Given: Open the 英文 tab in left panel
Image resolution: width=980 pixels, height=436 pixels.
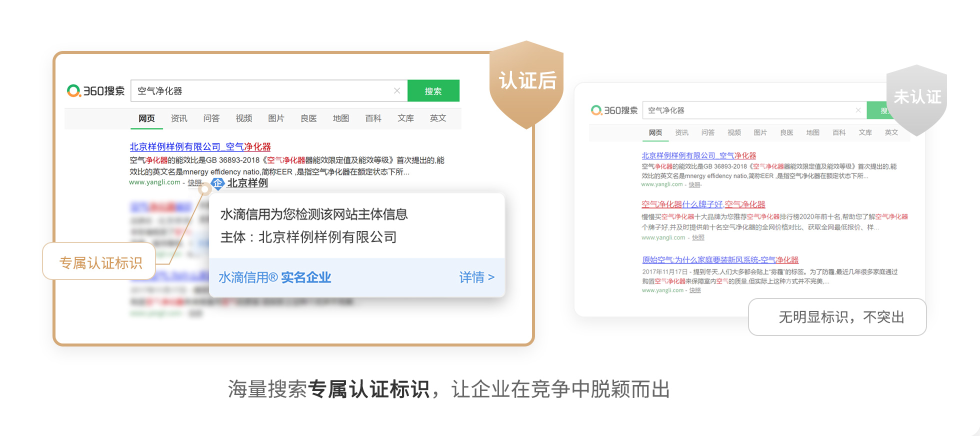Looking at the screenshot, I should pyautogui.click(x=437, y=118).
